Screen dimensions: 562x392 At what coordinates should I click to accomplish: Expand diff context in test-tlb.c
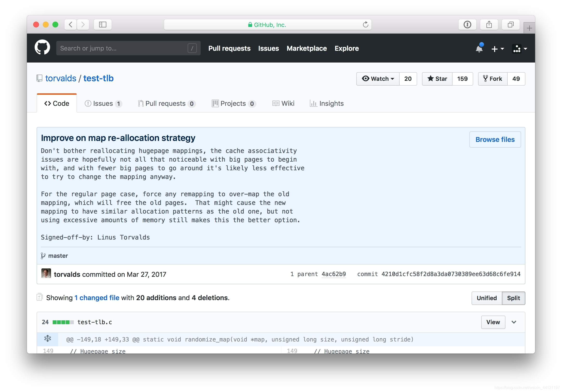point(47,339)
